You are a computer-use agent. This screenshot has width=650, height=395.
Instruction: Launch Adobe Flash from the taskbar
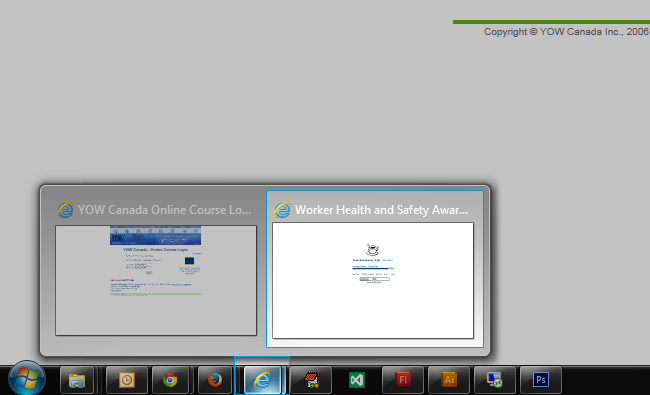click(x=403, y=380)
